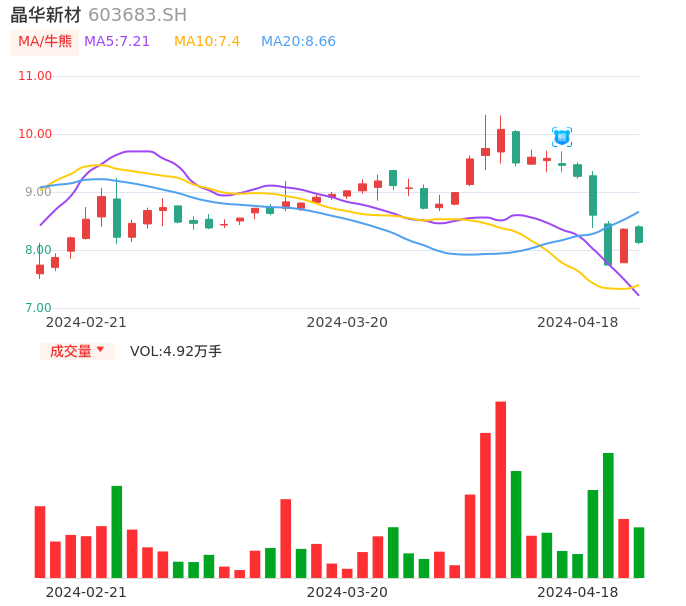Click the 9.00 price axis label
This screenshot has width=686, height=606.
tap(38, 192)
